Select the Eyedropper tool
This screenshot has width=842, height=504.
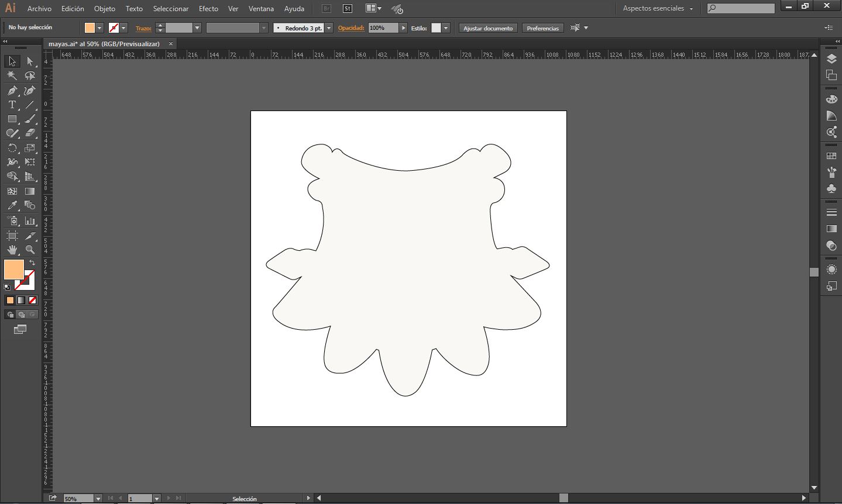(x=12, y=205)
